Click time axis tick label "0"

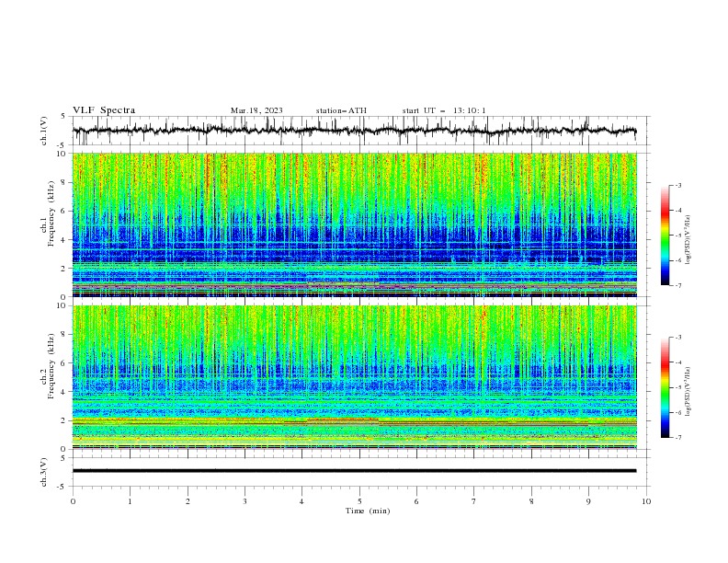click(73, 501)
